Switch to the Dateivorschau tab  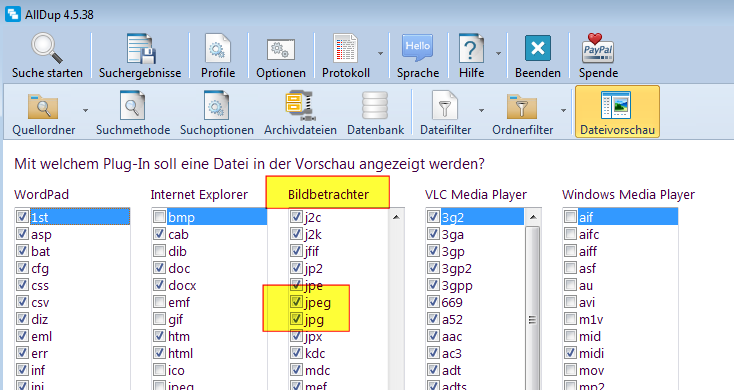[617, 112]
